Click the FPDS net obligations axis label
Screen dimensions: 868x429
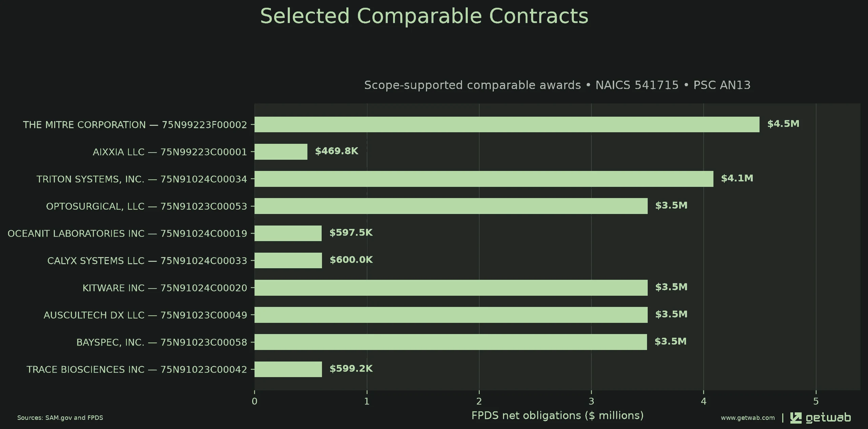[x=558, y=415]
